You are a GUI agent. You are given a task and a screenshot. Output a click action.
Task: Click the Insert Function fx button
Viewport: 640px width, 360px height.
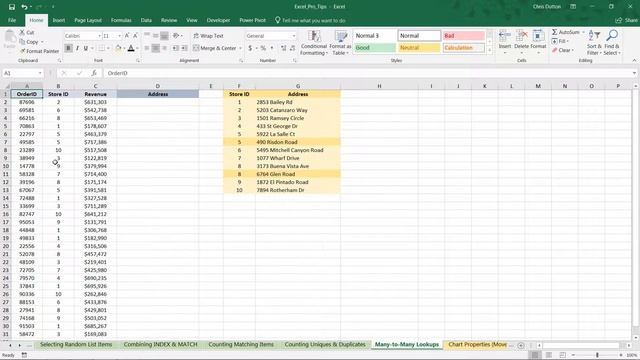pyautogui.click(x=94, y=73)
